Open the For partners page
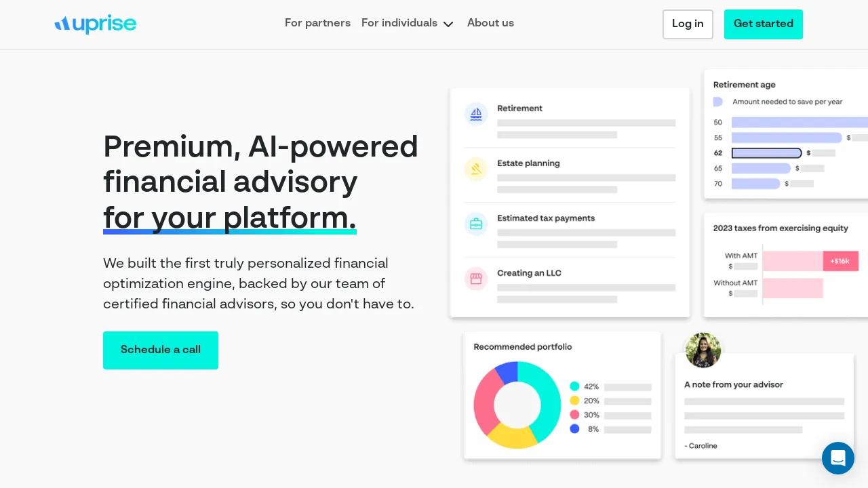This screenshot has height=488, width=868. pos(317,23)
